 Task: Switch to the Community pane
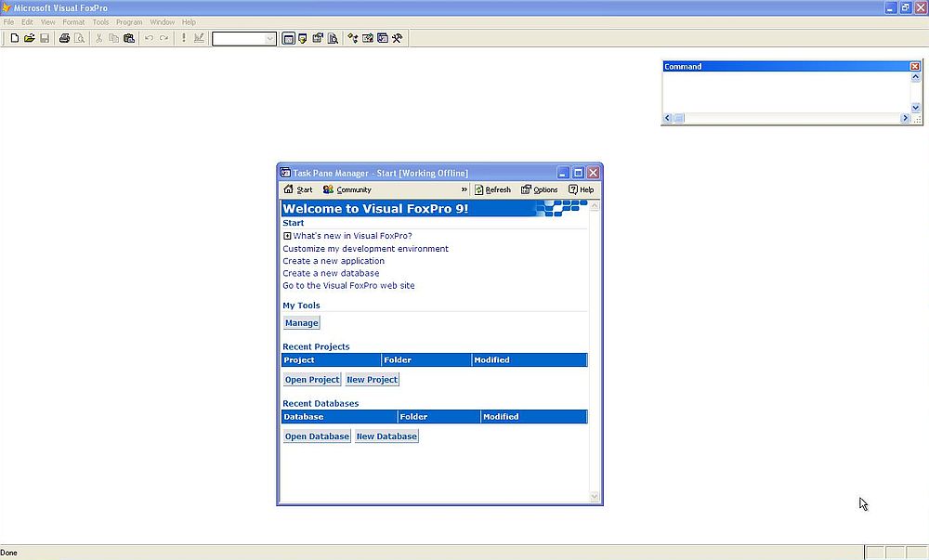347,189
